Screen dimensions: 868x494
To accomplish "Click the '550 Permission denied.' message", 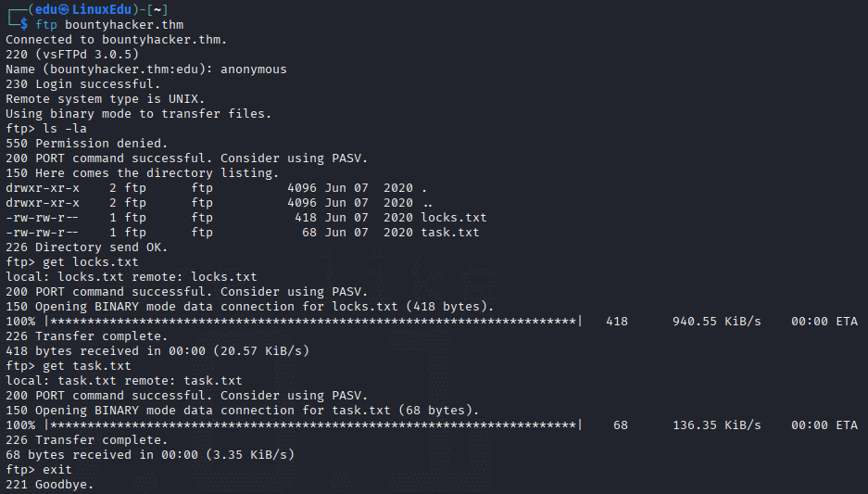I will pos(86,144).
